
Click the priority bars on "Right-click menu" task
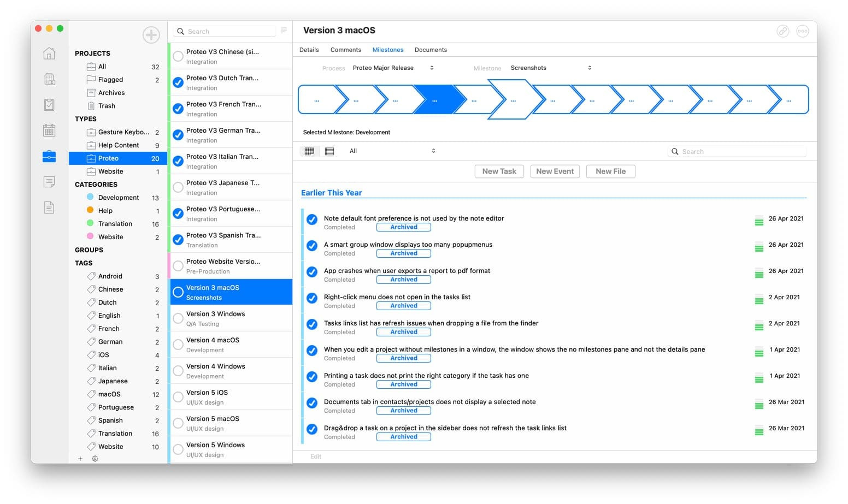click(x=759, y=298)
